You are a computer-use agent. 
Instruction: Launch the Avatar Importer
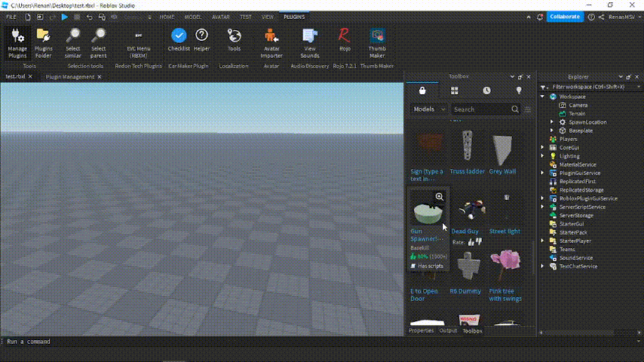tap(271, 43)
